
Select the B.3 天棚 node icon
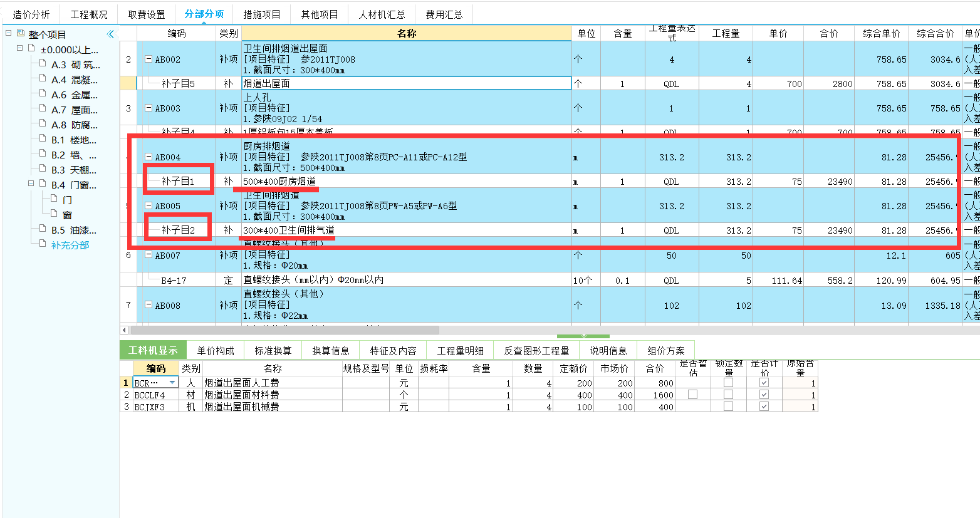pyautogui.click(x=43, y=169)
